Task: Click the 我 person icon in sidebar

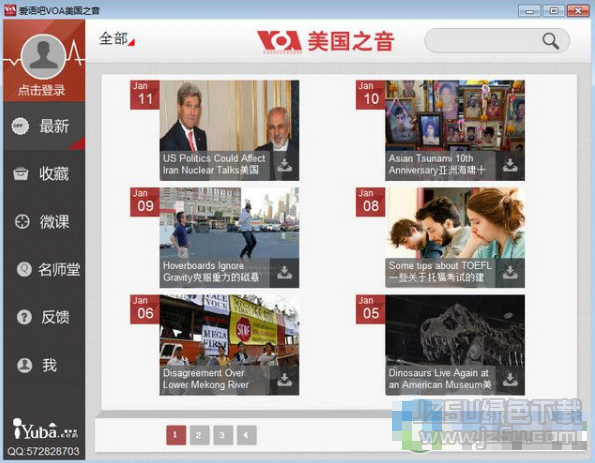Action: pos(25,365)
